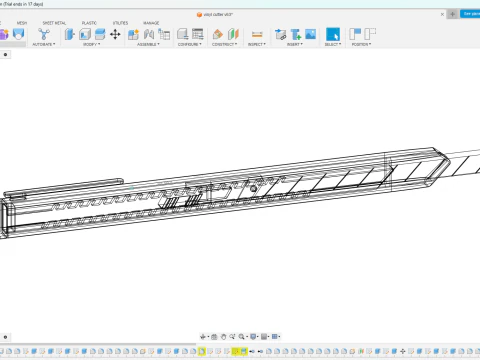The height and width of the screenshot is (360, 480).
Task: Expand the comments panel round button
Action: [x=5, y=337]
